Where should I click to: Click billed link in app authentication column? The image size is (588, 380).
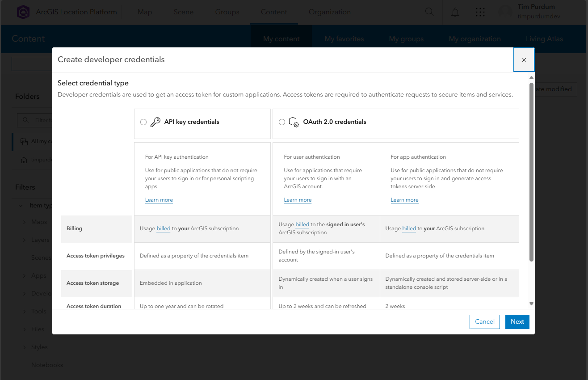[409, 228]
